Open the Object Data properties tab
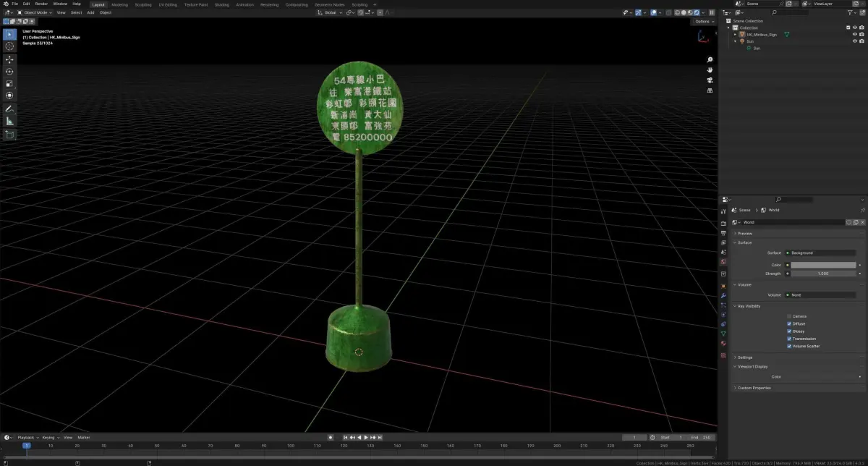 point(723,334)
